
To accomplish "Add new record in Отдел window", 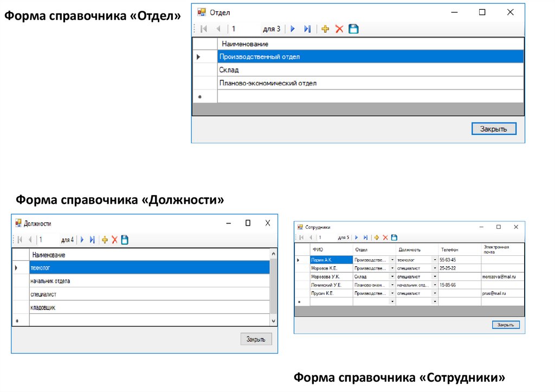I will 325,29.
